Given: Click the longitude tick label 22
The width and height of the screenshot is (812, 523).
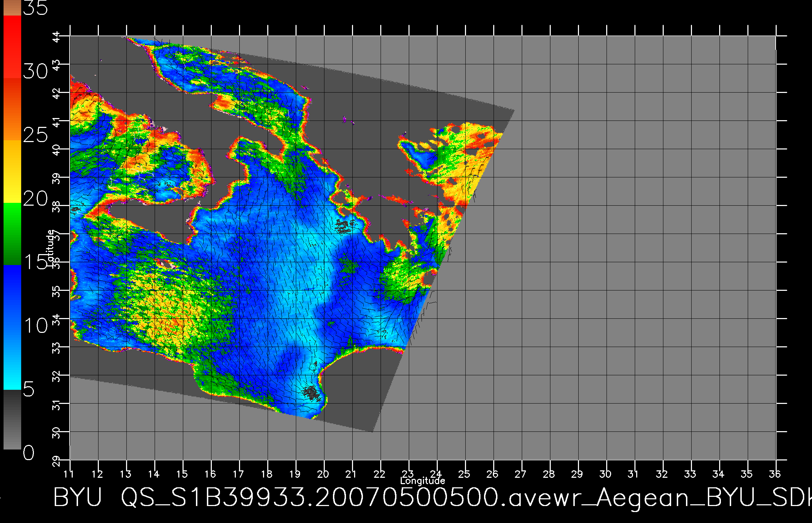Looking at the screenshot, I should [379, 474].
